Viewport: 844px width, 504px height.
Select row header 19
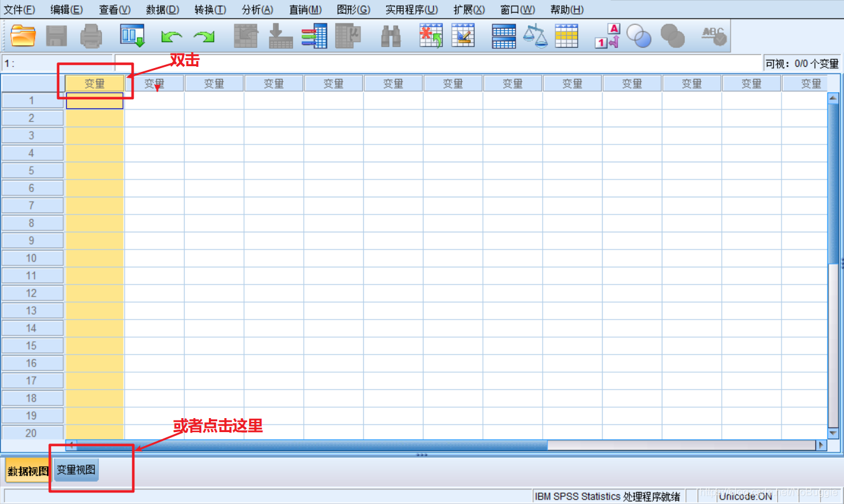pos(32,416)
